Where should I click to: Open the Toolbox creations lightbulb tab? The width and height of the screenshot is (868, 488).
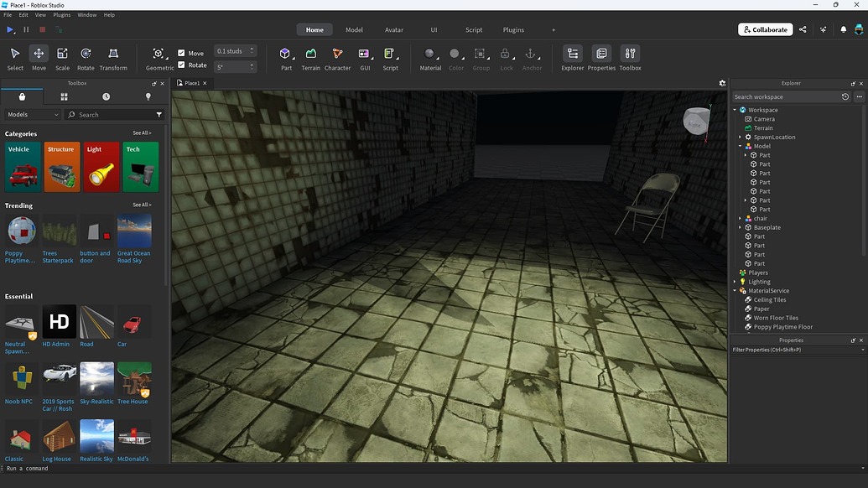click(x=148, y=96)
